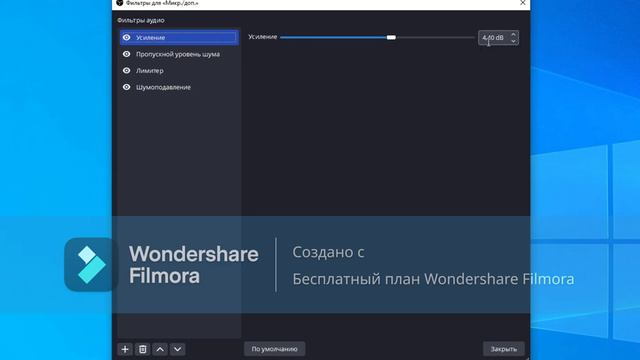Increase gain with the stepper up arrow
This screenshot has height=360, width=640.
pyautogui.click(x=513, y=34)
